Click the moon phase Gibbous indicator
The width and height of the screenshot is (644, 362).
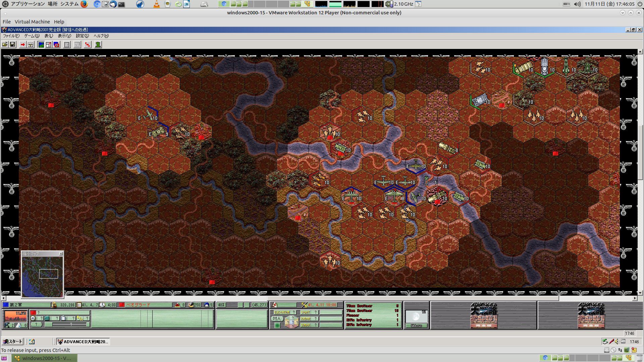click(416, 319)
